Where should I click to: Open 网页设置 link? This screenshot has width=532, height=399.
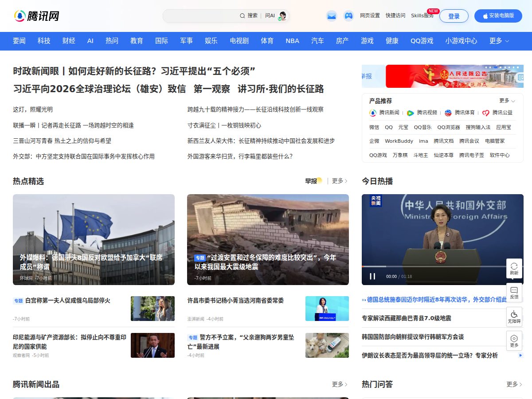pos(370,16)
